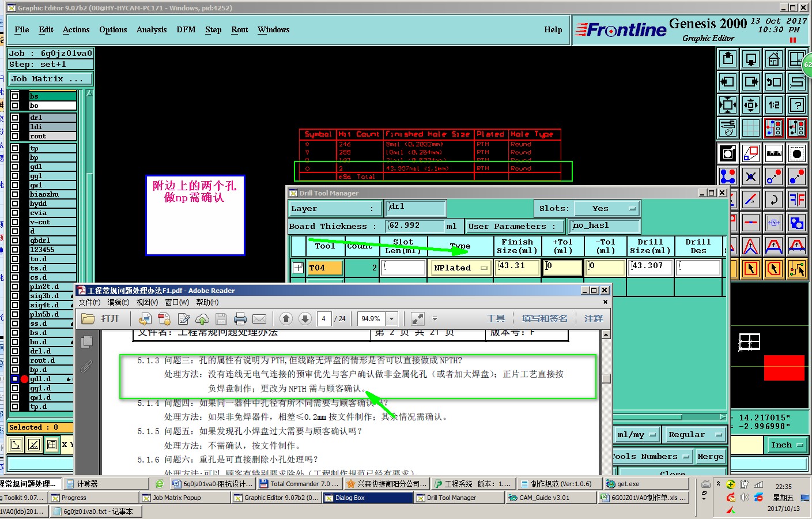Toggle checkbox for layer biaozhu
The image size is (812, 519).
tap(16, 194)
